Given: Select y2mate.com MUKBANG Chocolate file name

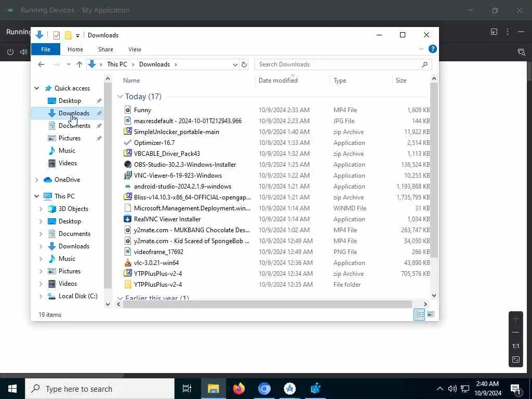Looking at the screenshot, I should pos(192,230).
